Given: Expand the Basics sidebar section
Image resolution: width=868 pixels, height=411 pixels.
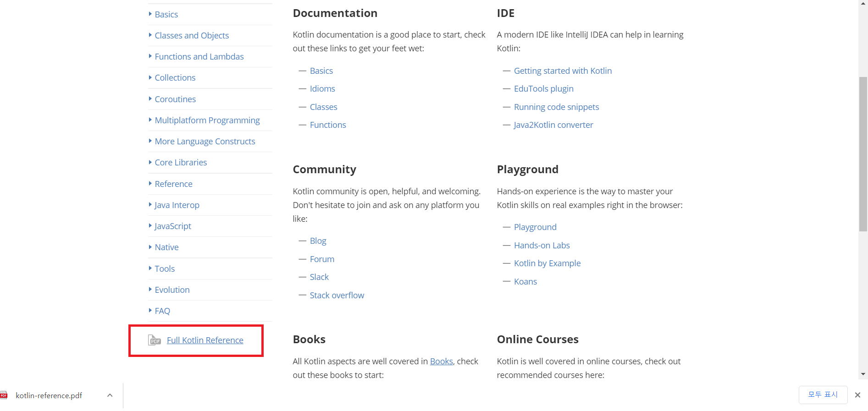Looking at the screenshot, I should pos(166,14).
